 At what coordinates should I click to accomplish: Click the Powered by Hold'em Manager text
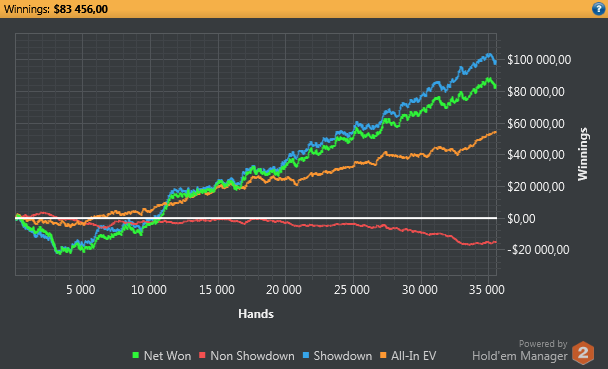coord(520,350)
